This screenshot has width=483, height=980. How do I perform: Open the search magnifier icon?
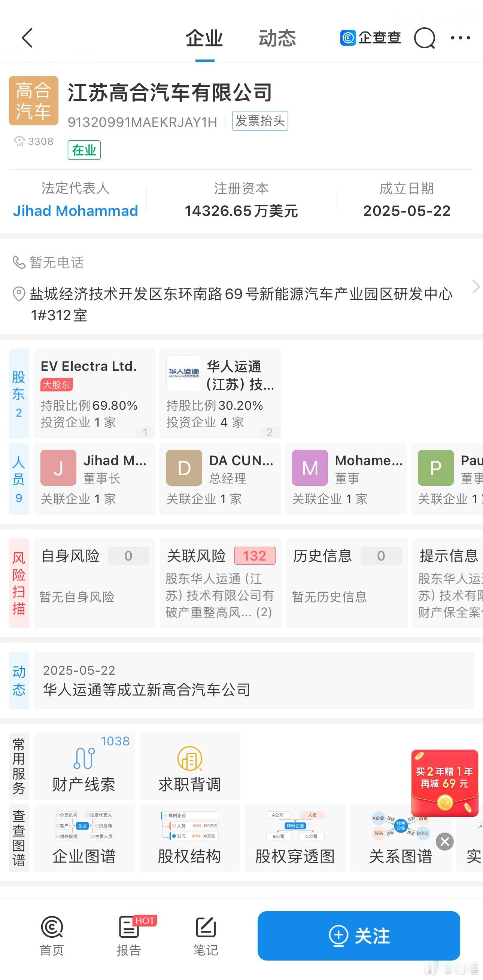[x=424, y=38]
